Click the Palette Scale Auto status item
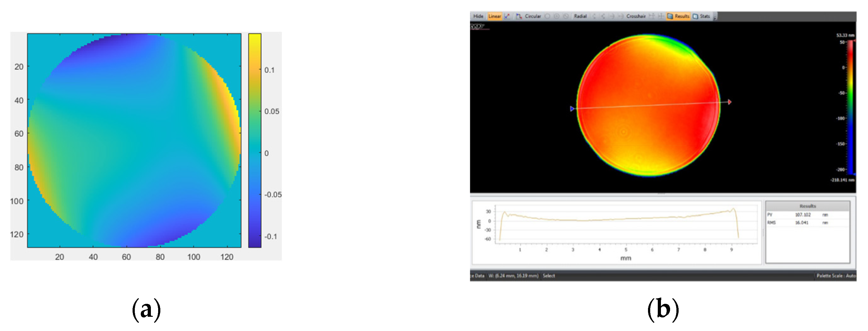This screenshot has width=868, height=331. coord(836,276)
